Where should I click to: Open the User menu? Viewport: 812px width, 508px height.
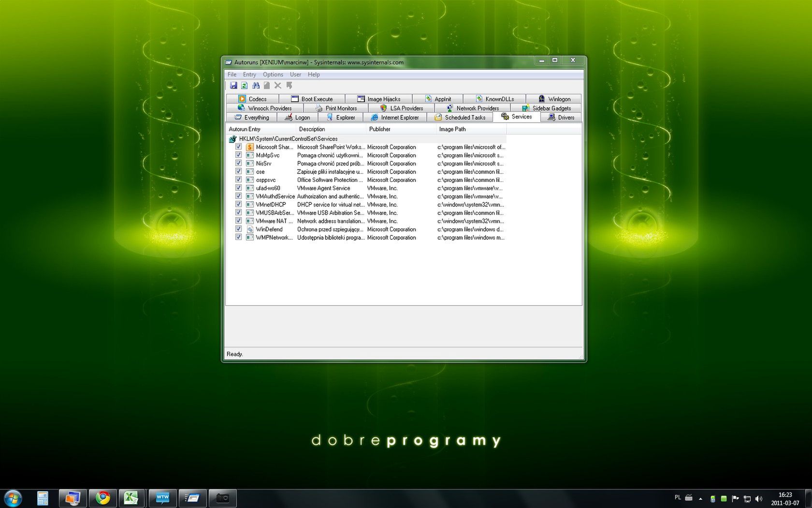coord(295,75)
